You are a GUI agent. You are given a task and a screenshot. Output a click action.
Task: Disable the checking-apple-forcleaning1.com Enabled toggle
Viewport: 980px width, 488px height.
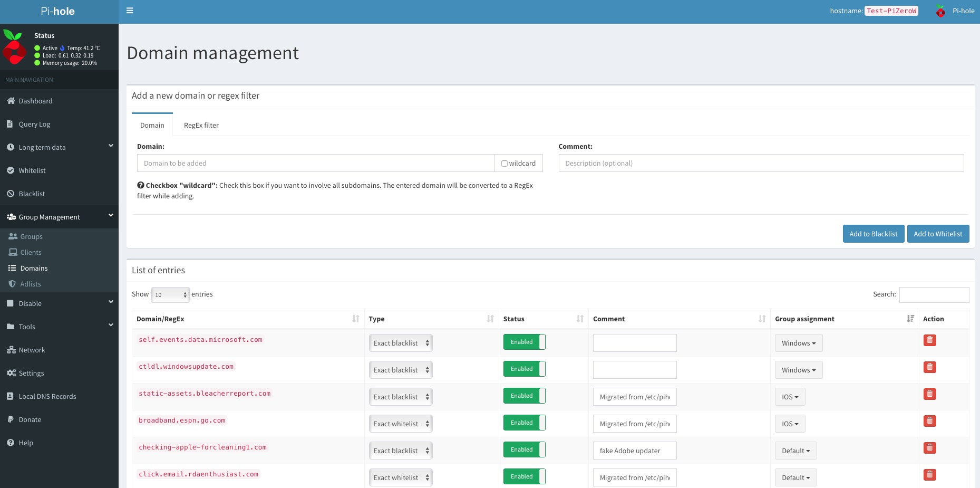pyautogui.click(x=524, y=449)
